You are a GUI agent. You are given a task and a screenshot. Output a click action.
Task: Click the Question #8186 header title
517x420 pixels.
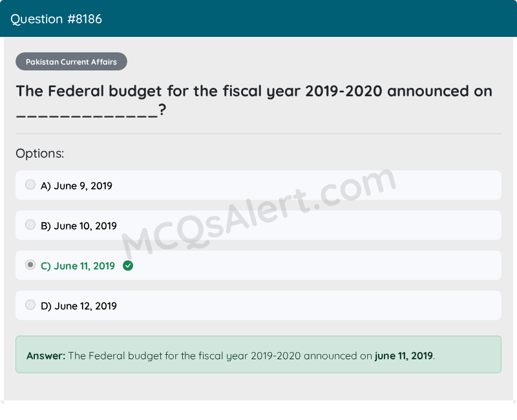point(56,19)
